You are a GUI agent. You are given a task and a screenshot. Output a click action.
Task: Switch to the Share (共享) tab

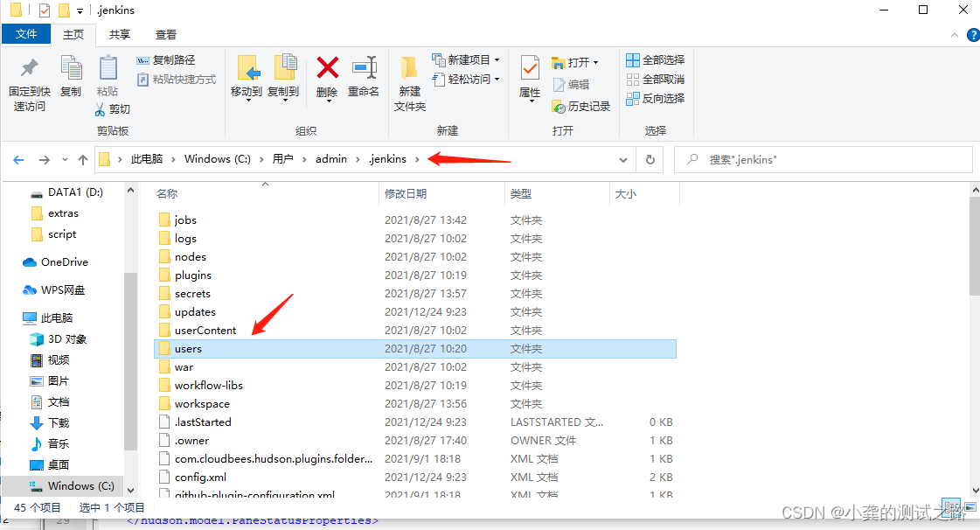click(x=120, y=34)
